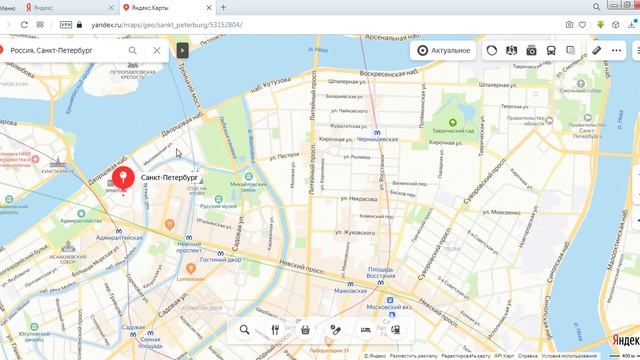Open the API Карт link
This screenshot has width=640, height=360.
(504, 356)
